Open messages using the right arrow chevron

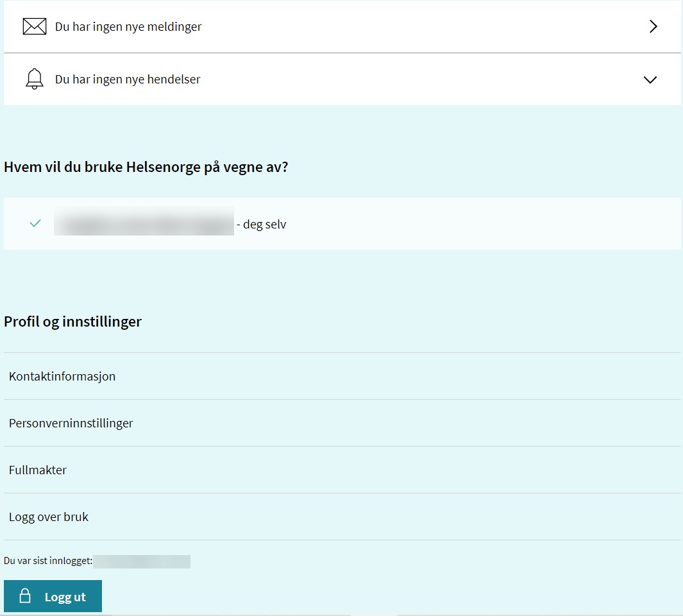click(x=653, y=26)
